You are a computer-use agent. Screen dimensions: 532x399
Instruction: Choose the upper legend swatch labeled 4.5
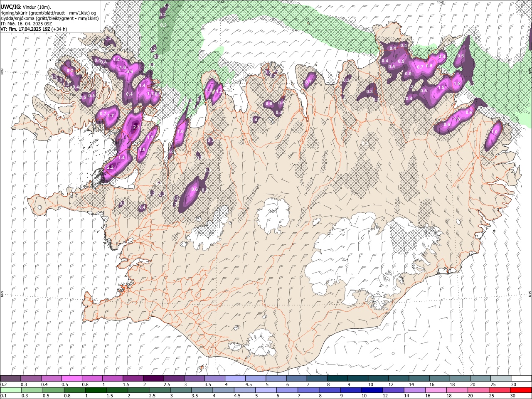click(255, 379)
